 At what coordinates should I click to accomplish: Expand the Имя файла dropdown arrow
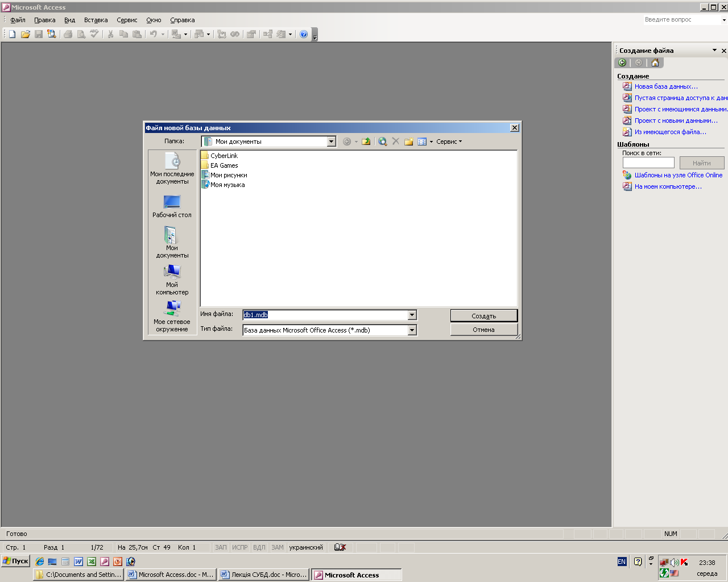(412, 315)
